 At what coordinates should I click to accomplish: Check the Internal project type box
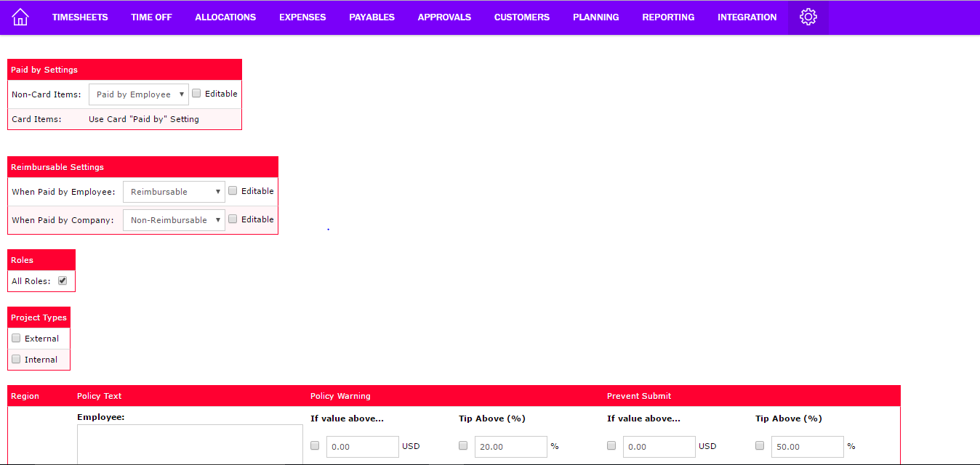coord(16,359)
